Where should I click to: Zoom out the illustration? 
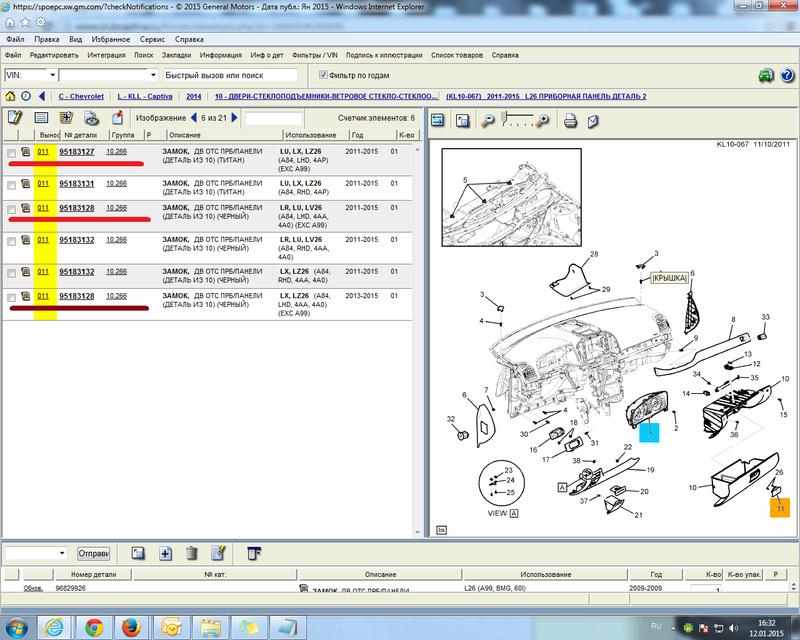point(488,121)
